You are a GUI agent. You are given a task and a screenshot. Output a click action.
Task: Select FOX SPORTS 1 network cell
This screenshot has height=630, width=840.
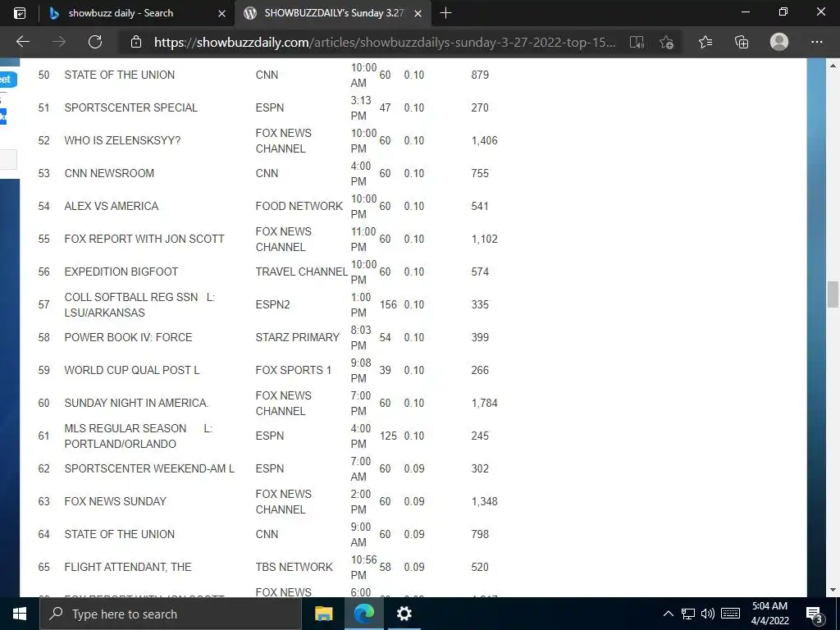click(x=294, y=370)
